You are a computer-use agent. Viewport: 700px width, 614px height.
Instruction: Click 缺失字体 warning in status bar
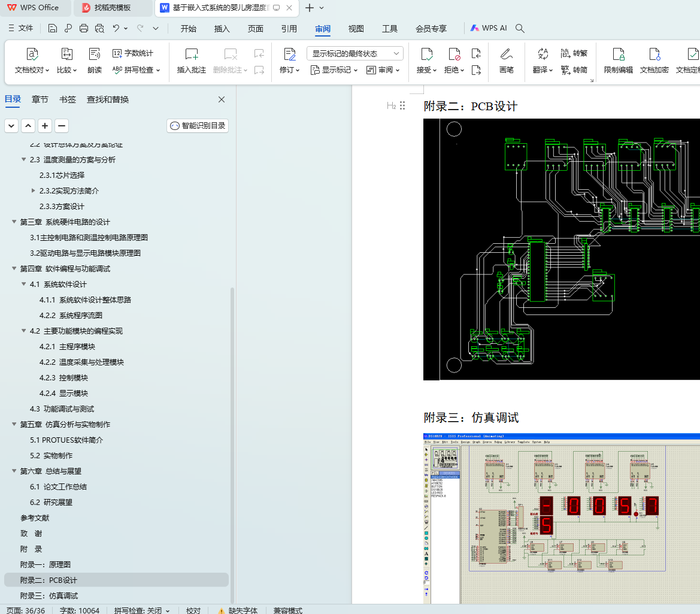(238, 610)
